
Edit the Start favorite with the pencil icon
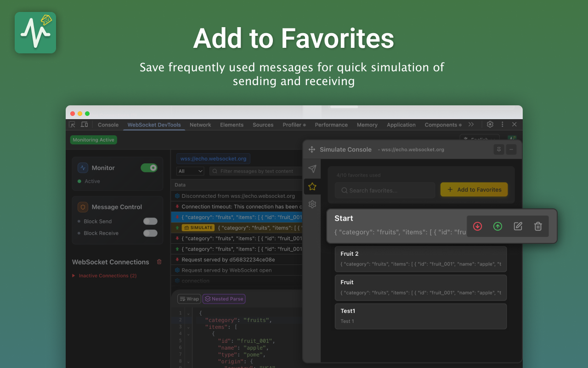[518, 226]
